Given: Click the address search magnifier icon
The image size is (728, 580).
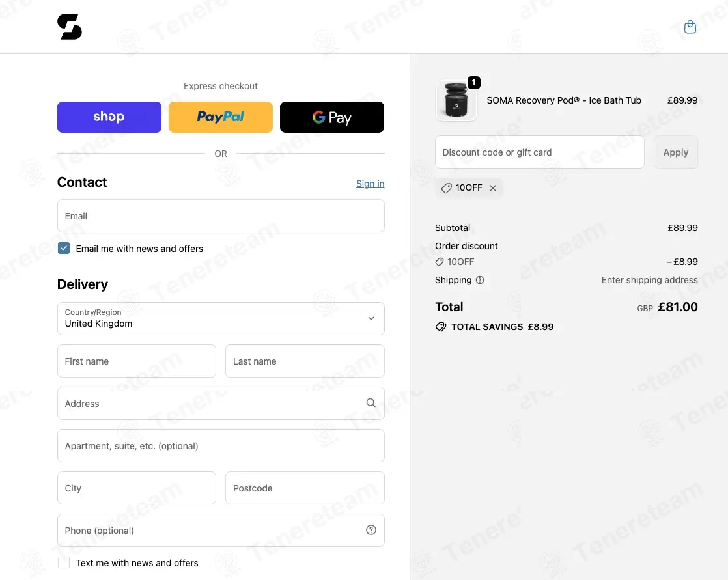Looking at the screenshot, I should pos(371,403).
